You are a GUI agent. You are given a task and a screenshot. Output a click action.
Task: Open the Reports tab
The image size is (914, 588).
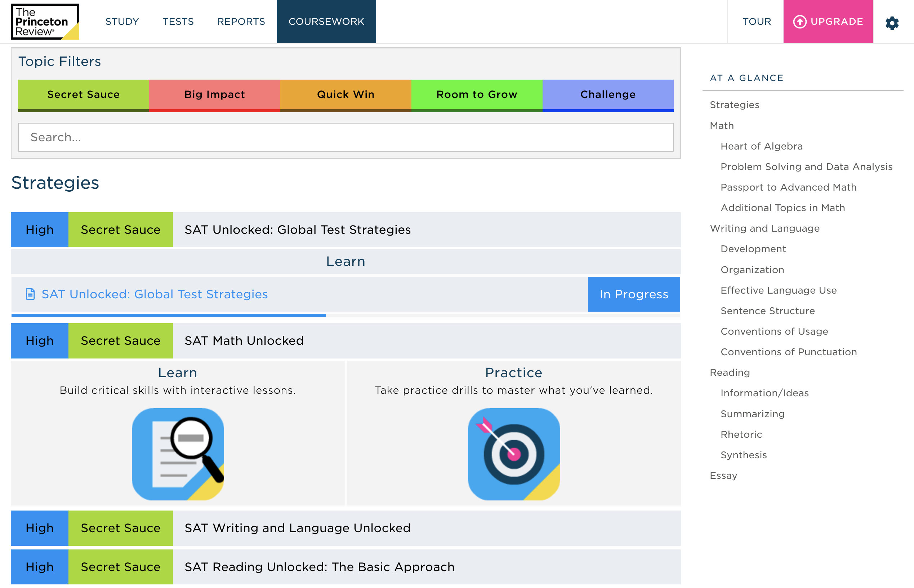pyautogui.click(x=241, y=22)
